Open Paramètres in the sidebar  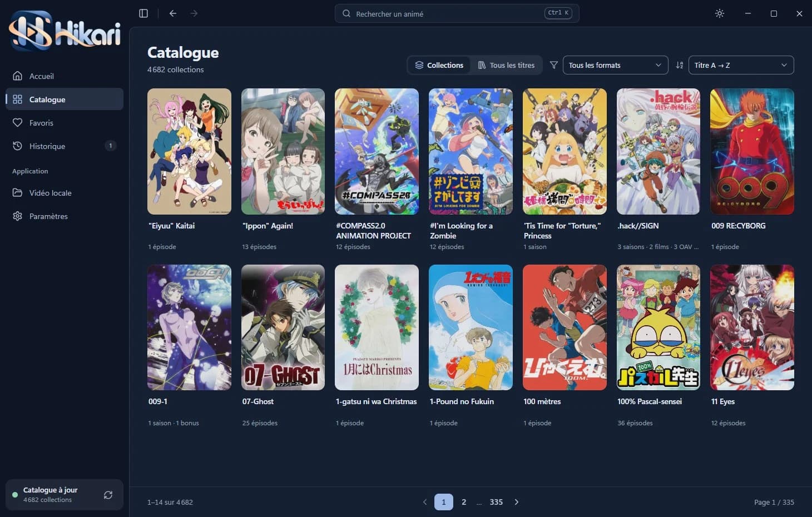pos(65,216)
